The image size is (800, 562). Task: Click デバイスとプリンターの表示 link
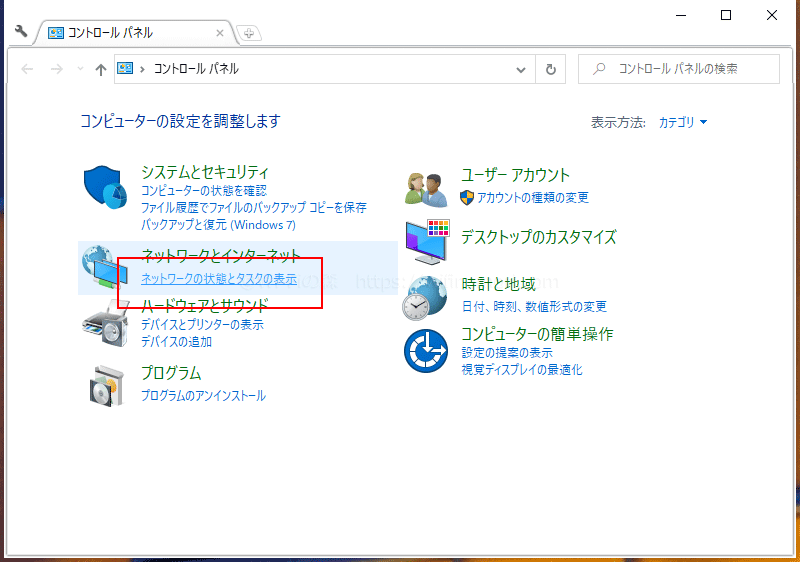coord(202,324)
